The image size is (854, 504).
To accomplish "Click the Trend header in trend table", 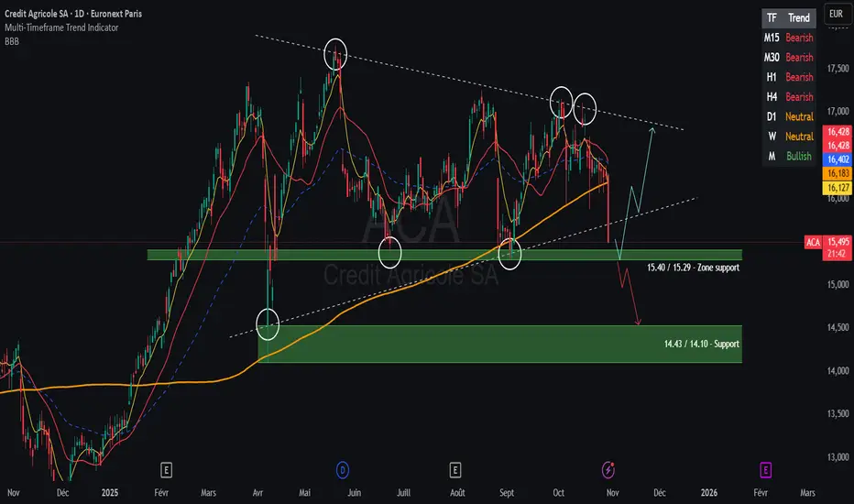I will [x=799, y=18].
